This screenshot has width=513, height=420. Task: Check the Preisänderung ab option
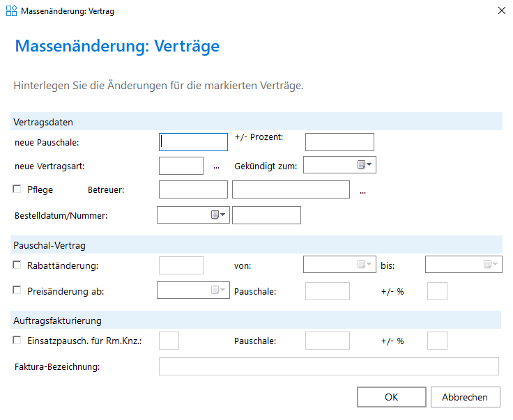17,290
